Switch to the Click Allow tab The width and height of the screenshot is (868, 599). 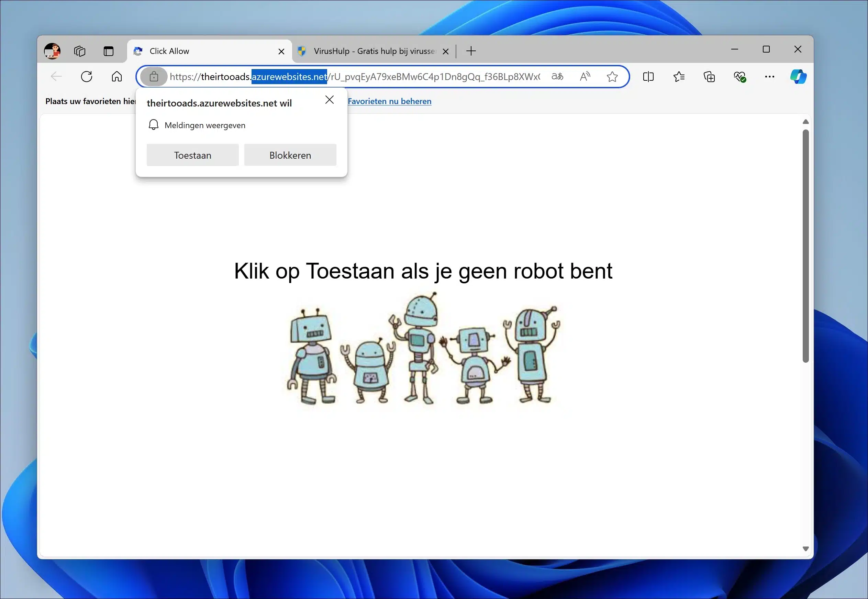(x=210, y=51)
